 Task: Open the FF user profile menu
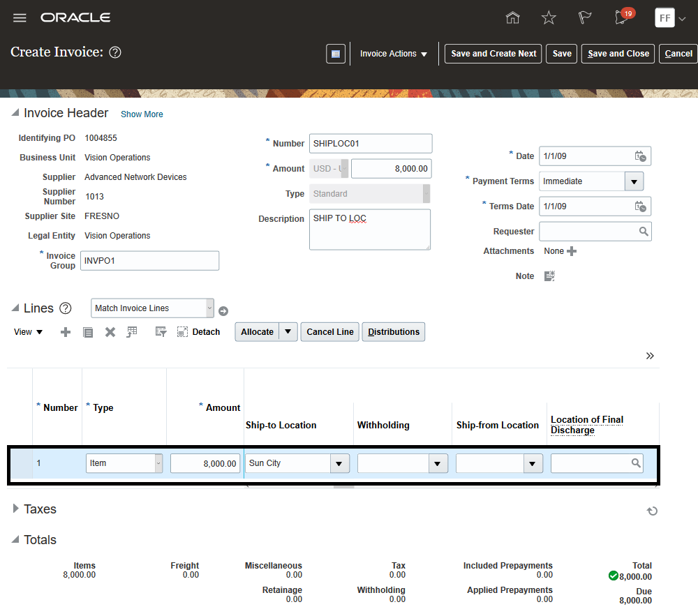click(x=670, y=18)
